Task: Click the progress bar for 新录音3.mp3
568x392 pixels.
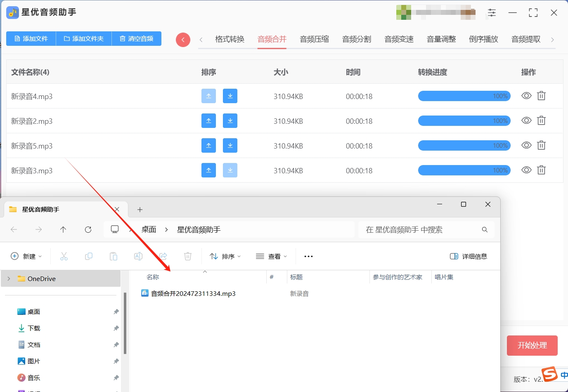Action: tap(464, 170)
